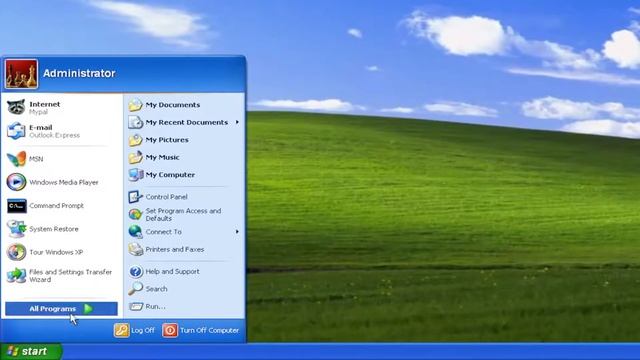Click the Log Off button label
The height and width of the screenshot is (360, 640).
143,330
